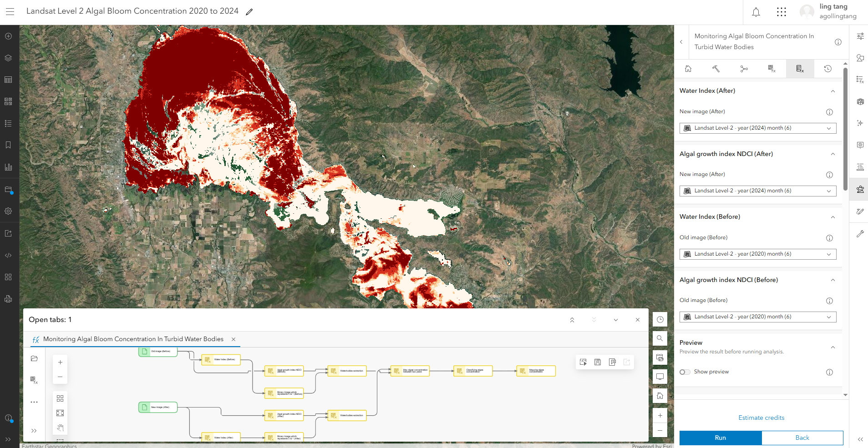Zoom in on the function editor canvas

60,362
